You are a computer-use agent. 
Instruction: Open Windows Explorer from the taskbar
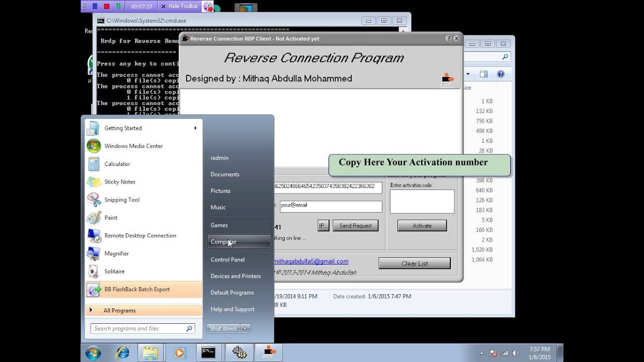tap(150, 352)
